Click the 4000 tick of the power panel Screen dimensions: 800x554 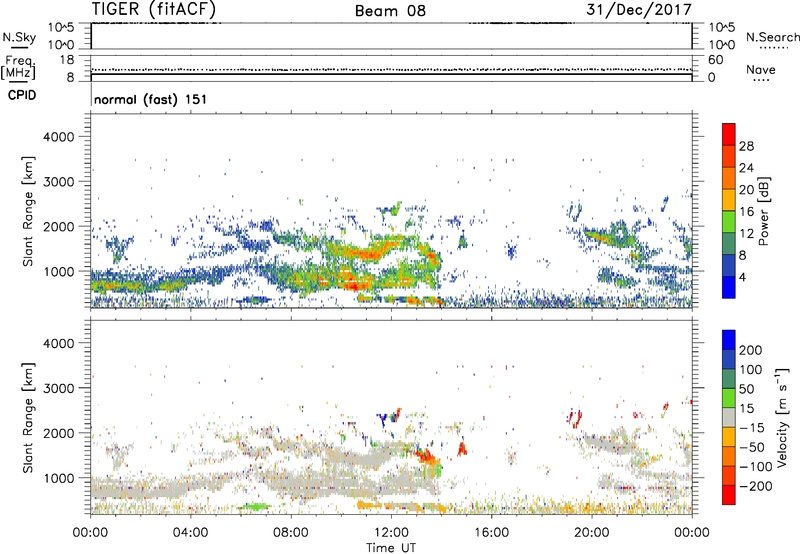pos(59,137)
